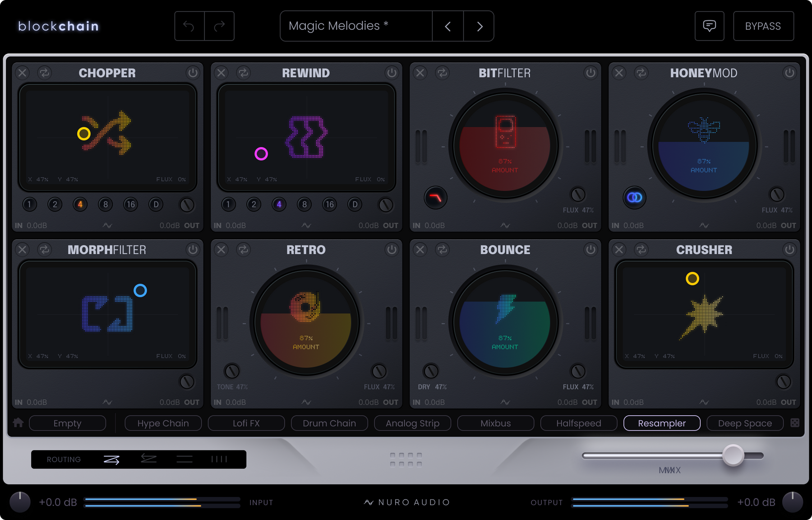812x520 pixels.
Task: Select the Resampler preset
Action: click(x=662, y=423)
